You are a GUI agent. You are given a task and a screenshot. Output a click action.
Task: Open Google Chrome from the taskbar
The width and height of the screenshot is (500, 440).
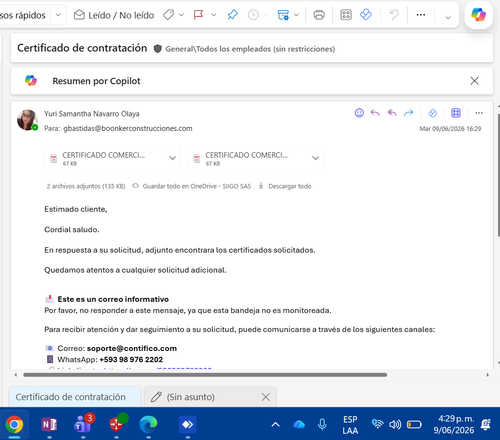click(x=14, y=424)
